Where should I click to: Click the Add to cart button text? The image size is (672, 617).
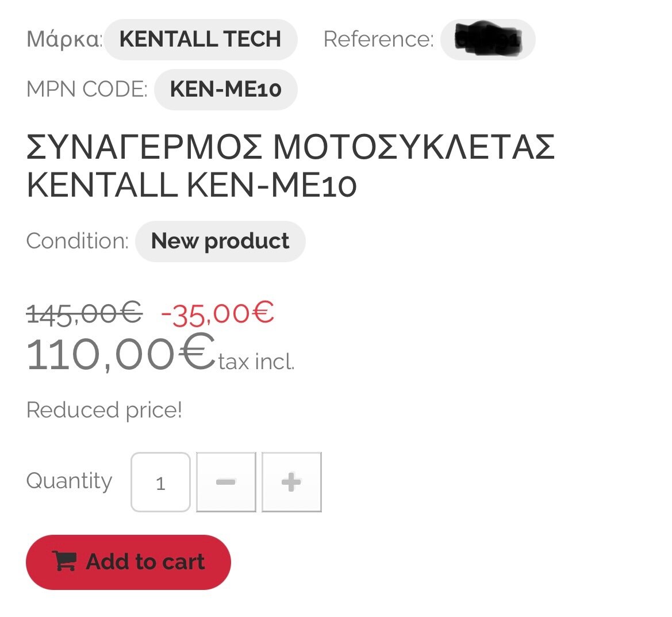pyautogui.click(x=145, y=561)
